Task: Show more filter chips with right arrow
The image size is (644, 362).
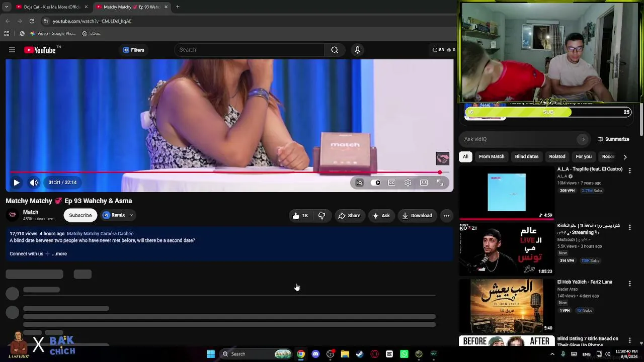Action: (x=625, y=157)
